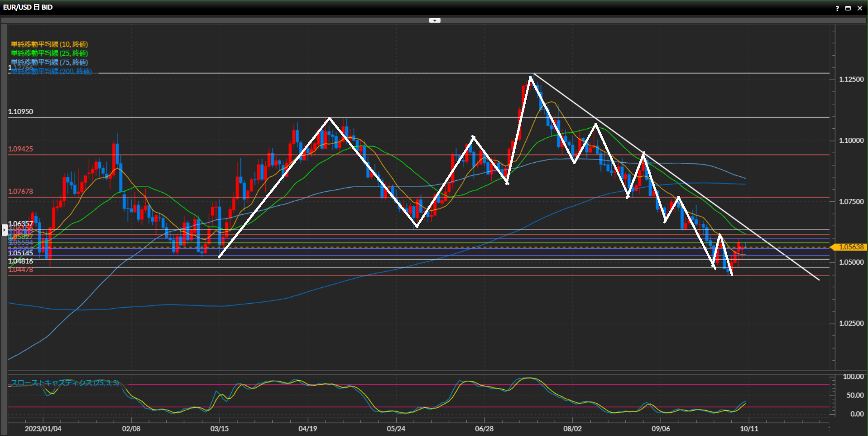This screenshot has height=436, width=868.
Task: Click the 1.12500 price axis label
Action: coord(851,79)
